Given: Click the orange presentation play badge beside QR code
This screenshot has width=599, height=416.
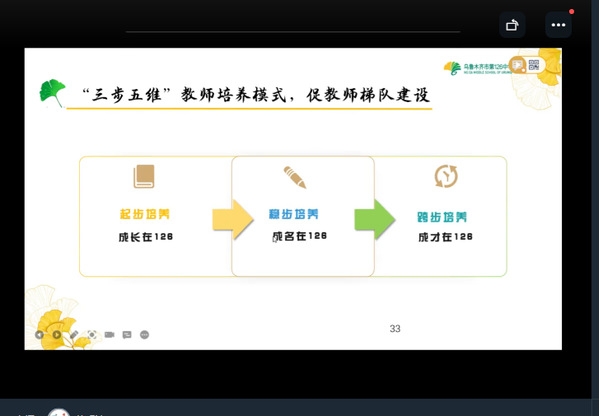Looking at the screenshot, I should click(x=517, y=65).
